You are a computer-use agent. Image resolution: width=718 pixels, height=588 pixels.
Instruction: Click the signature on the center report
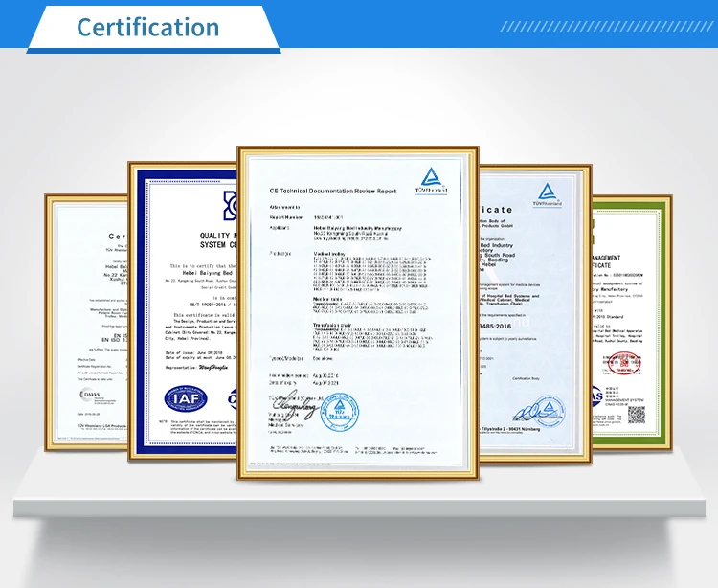point(295,405)
